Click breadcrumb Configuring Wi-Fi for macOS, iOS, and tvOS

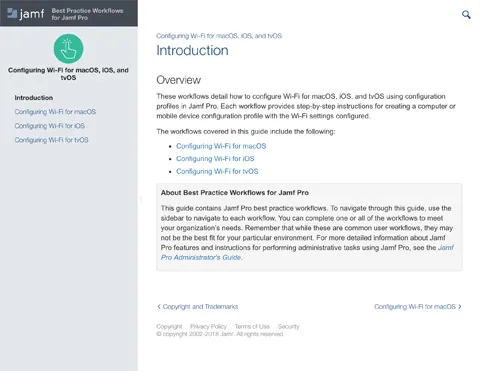[219, 36]
